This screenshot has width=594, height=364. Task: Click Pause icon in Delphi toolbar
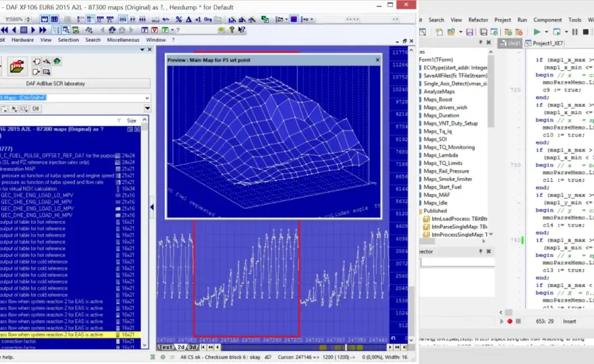point(574,32)
